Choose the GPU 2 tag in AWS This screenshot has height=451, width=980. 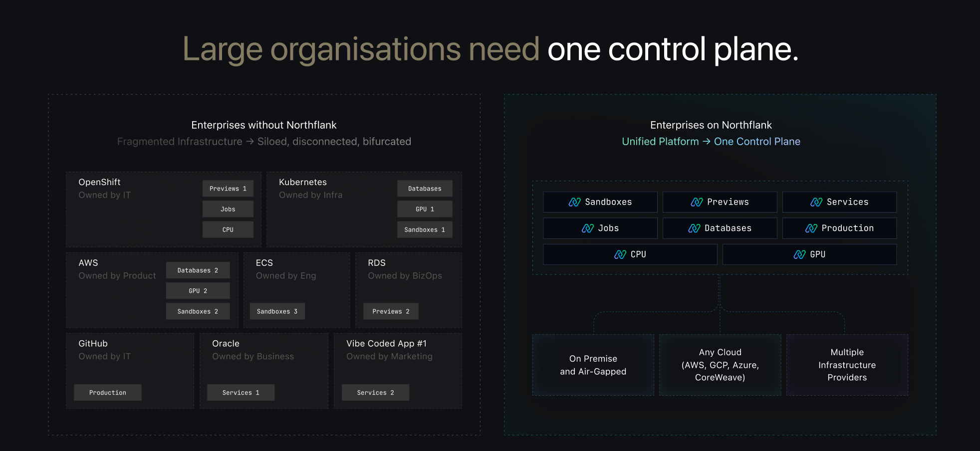[x=198, y=291]
